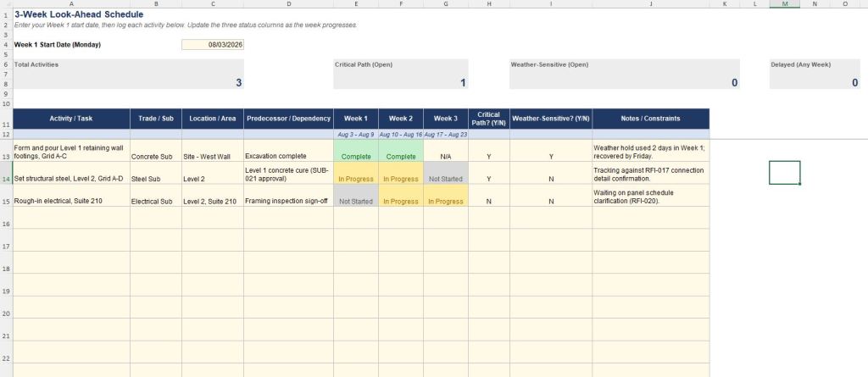Select the Weather-Sensitive (Open) value 0
868x377 pixels.
[734, 83]
